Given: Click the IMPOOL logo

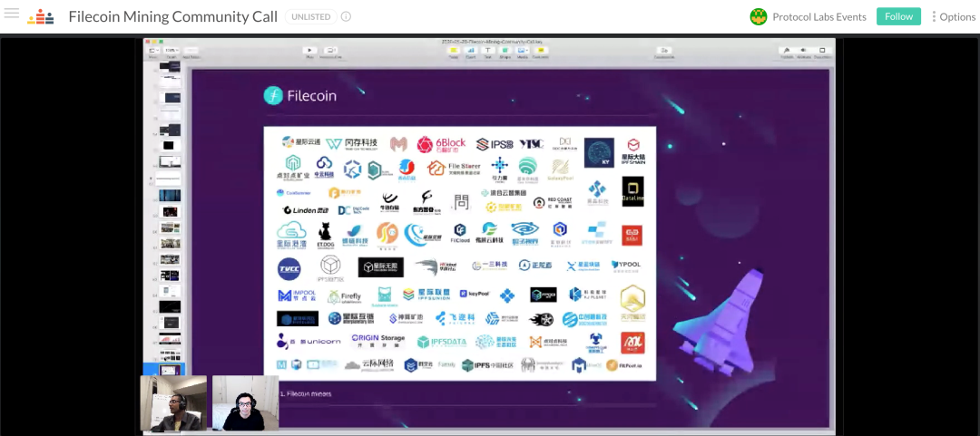Looking at the screenshot, I should click(x=298, y=295).
